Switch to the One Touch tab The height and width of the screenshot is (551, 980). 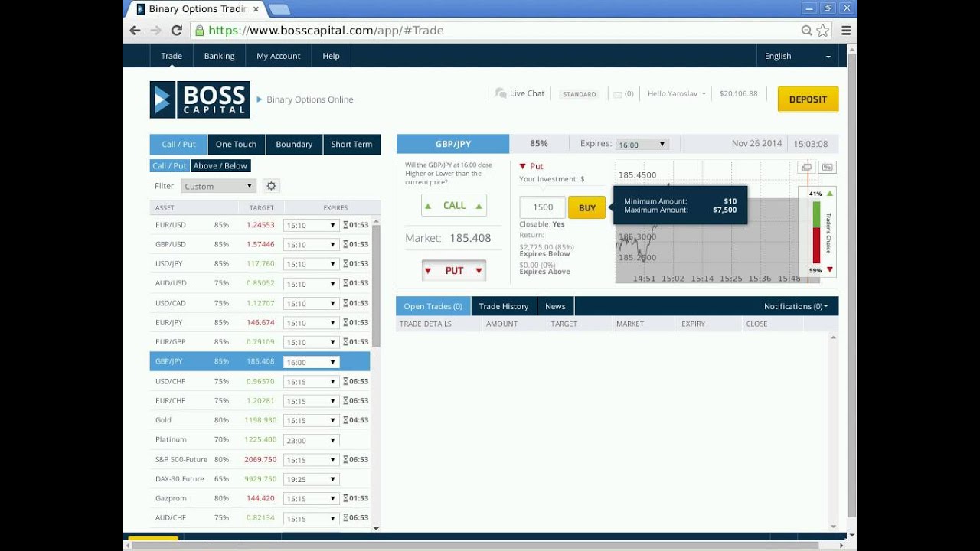[x=236, y=144]
